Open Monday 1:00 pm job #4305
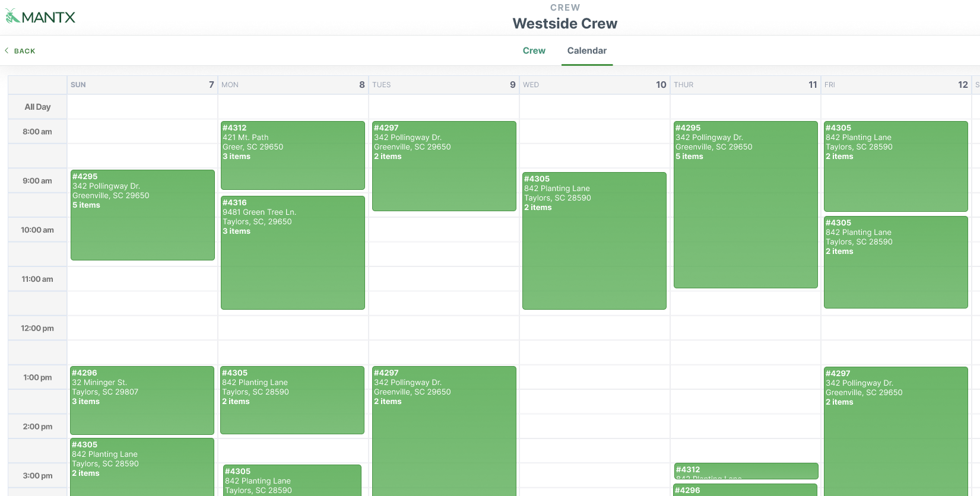This screenshot has width=980, height=496. pos(292,400)
